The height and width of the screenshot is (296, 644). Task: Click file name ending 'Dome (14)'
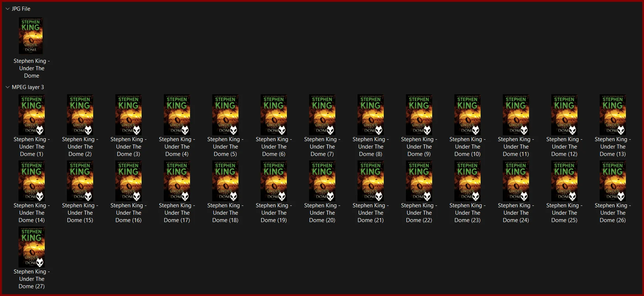32,213
